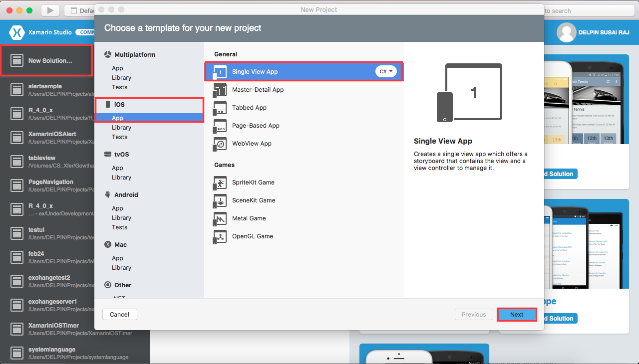The height and width of the screenshot is (364, 639).
Task: Click the Next button
Action: tap(517, 314)
